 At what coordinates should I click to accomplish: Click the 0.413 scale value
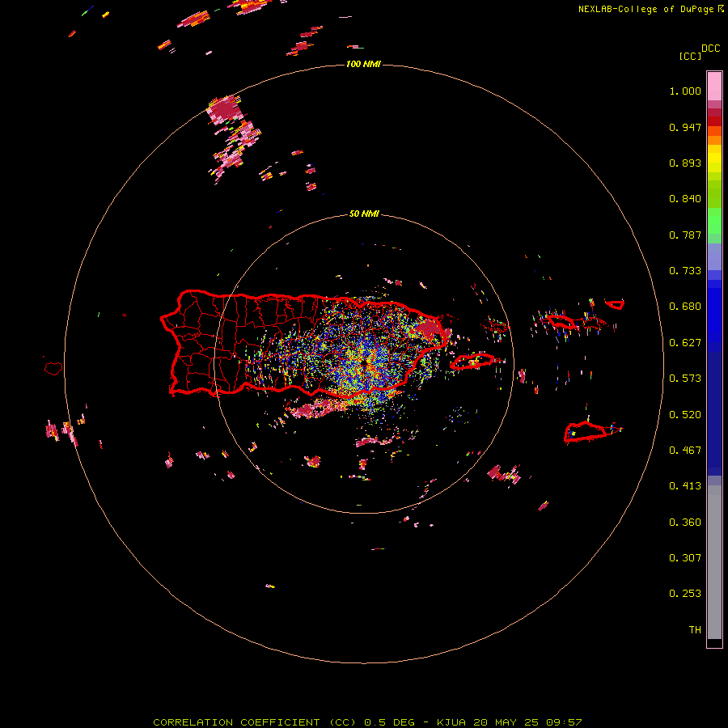(x=685, y=486)
